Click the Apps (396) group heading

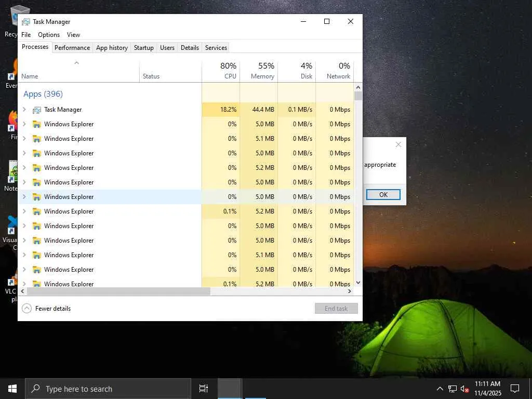(x=43, y=94)
